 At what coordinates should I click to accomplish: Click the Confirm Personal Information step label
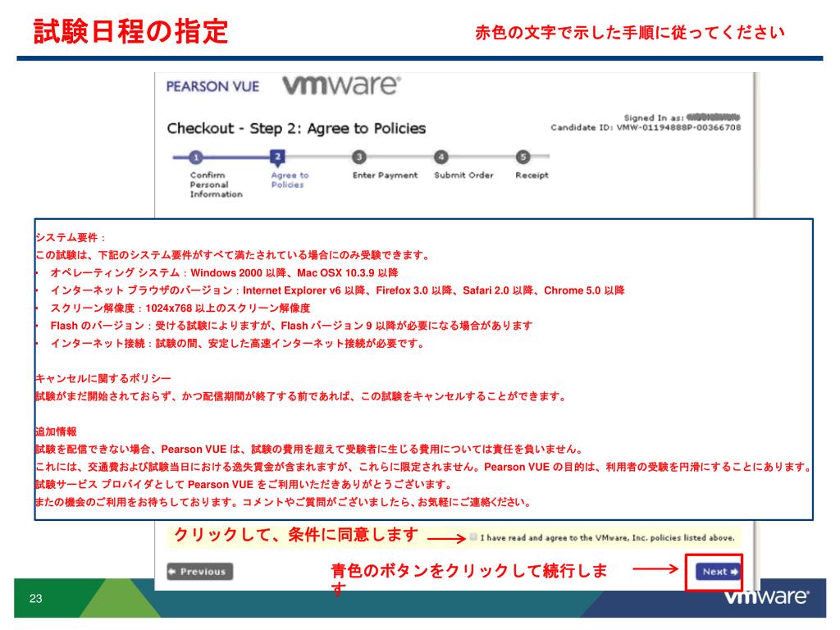[216, 185]
